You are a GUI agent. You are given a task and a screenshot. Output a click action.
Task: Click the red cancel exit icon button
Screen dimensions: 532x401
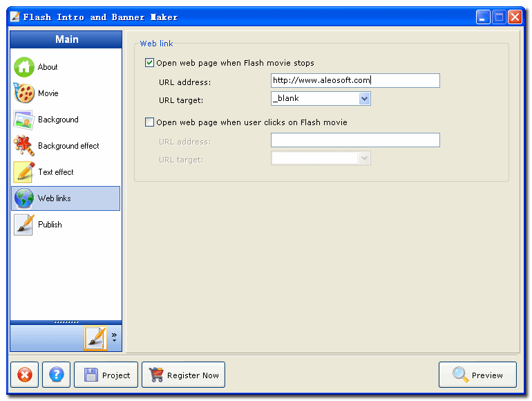(24, 375)
